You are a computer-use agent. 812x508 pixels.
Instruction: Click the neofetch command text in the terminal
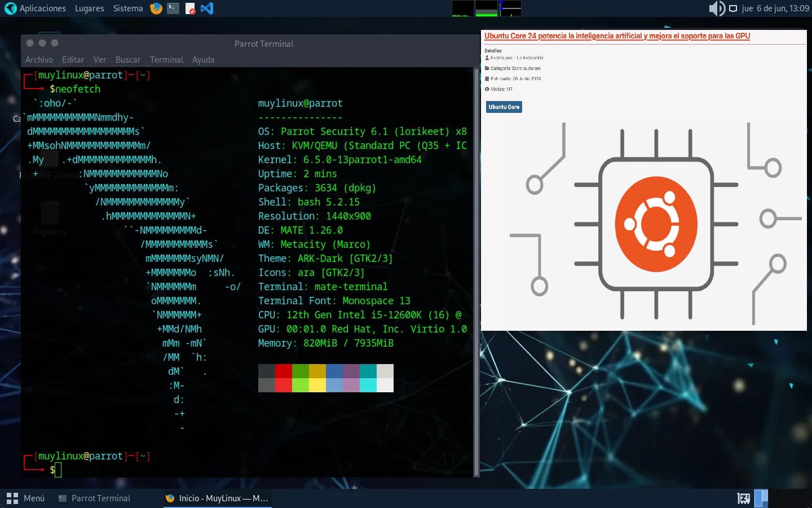click(x=78, y=89)
